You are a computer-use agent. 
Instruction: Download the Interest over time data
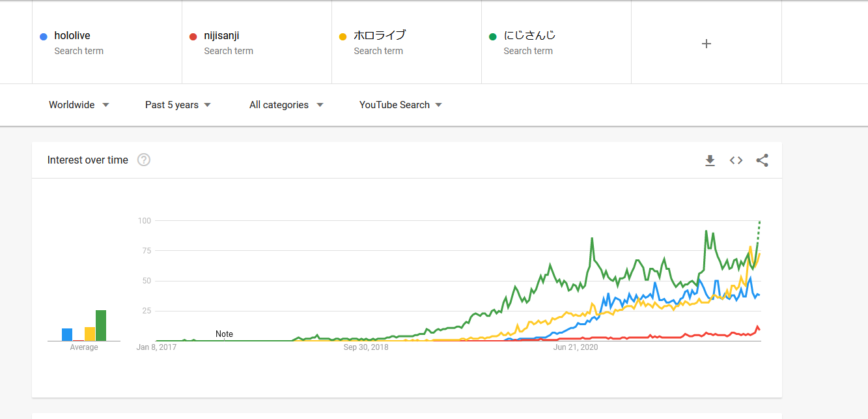(710, 160)
